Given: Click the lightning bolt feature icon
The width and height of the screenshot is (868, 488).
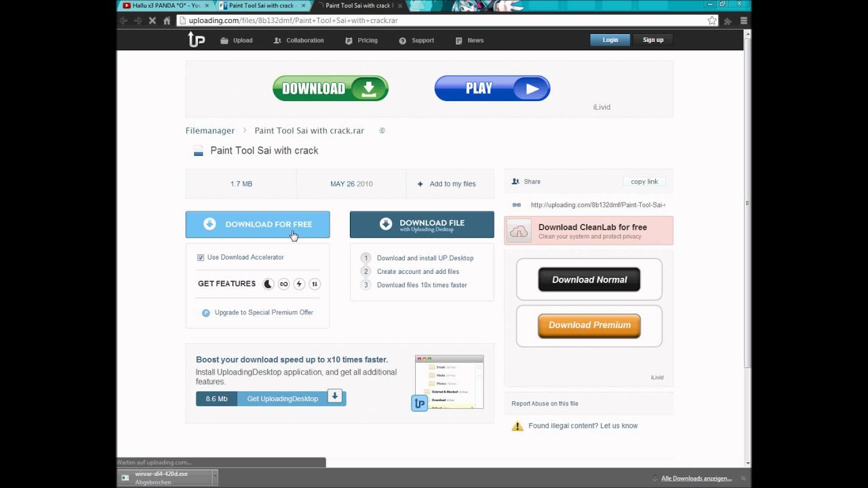Looking at the screenshot, I should click(x=299, y=284).
